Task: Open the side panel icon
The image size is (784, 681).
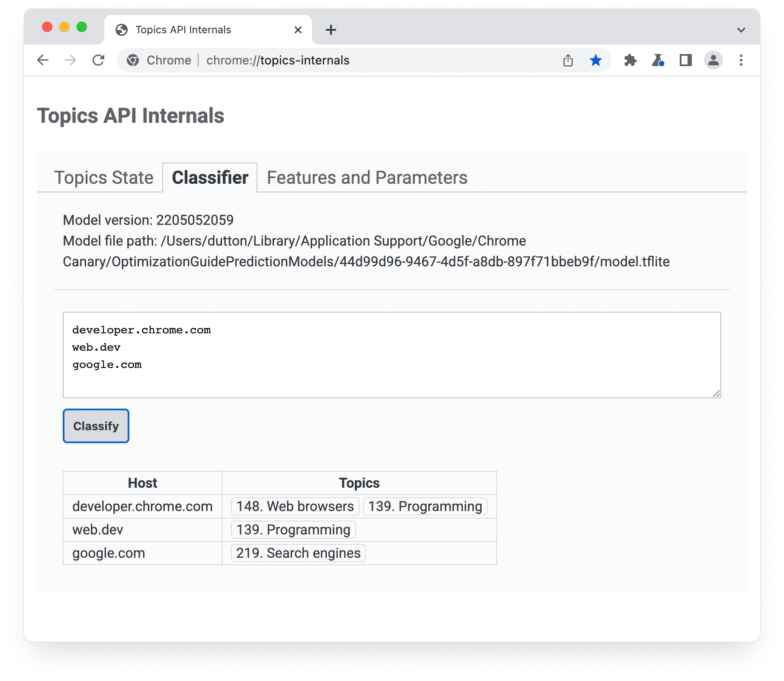Action: click(x=685, y=60)
